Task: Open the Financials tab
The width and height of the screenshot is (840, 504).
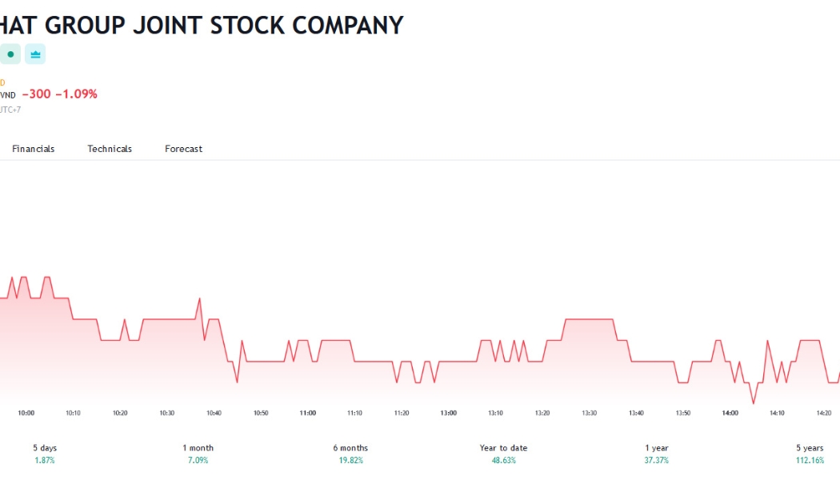Action: pos(34,149)
